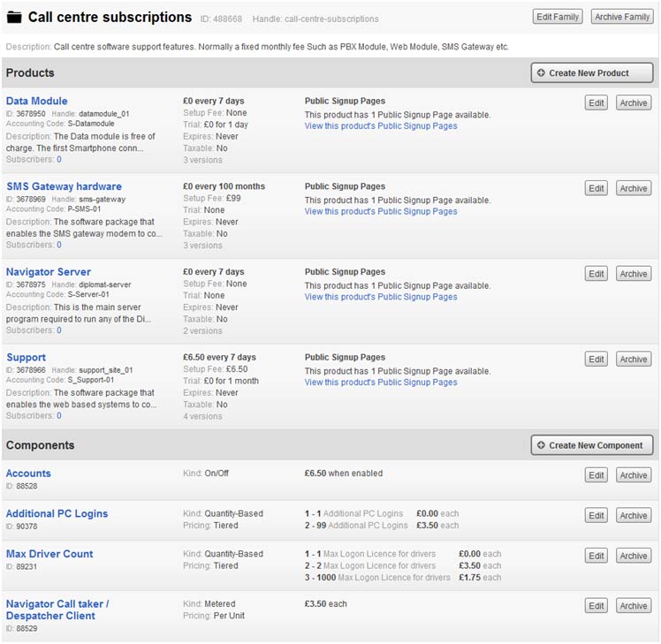Open the Accounts component link
The height and width of the screenshot is (644, 661).
click(x=28, y=474)
